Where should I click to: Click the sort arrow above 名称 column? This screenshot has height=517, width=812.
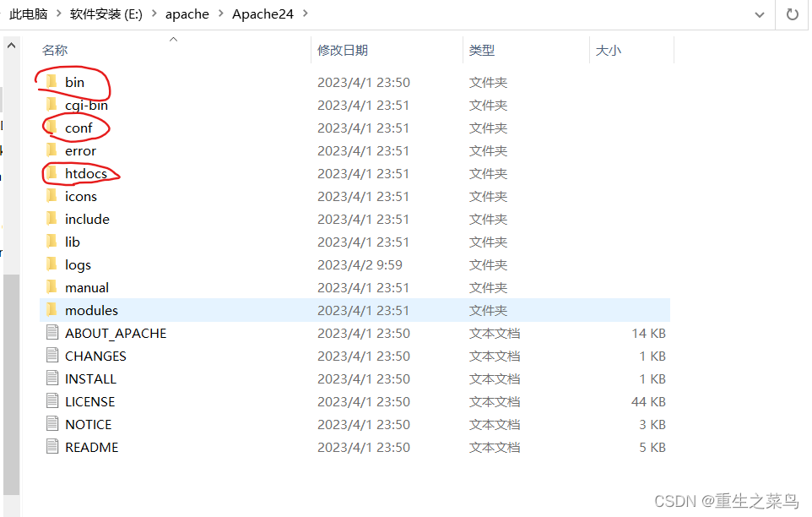pos(173,39)
